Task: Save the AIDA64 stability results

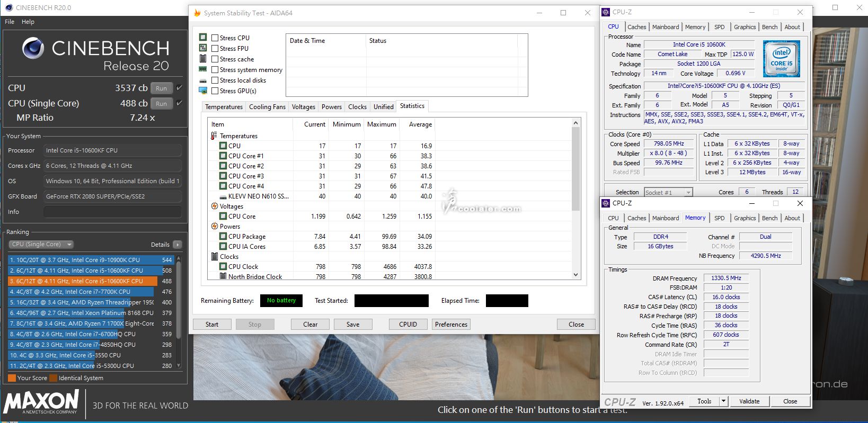Action: pos(353,325)
